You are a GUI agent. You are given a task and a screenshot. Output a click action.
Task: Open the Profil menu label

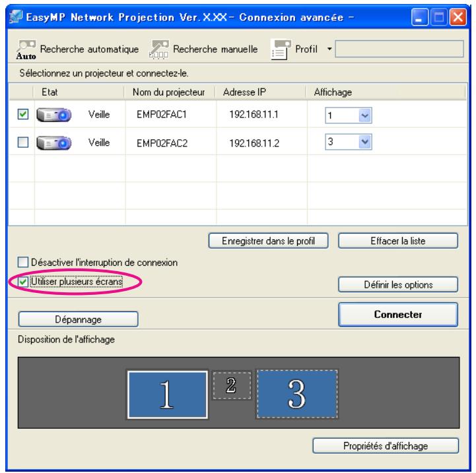point(306,49)
